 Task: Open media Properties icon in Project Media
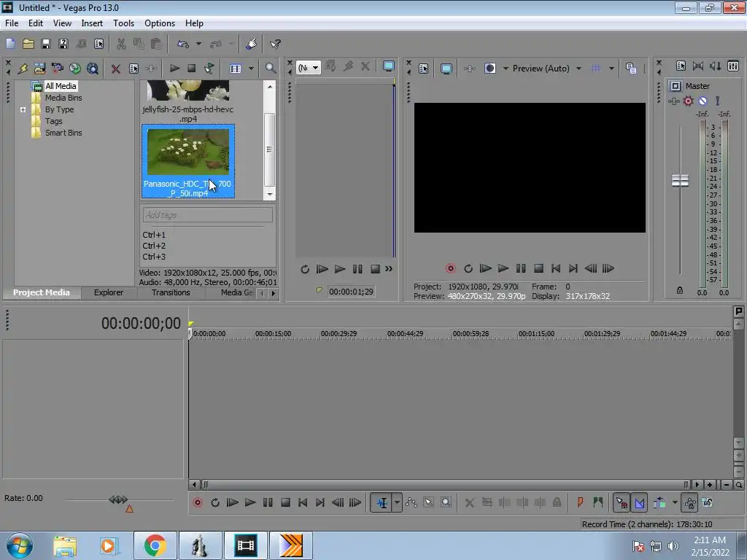point(133,69)
